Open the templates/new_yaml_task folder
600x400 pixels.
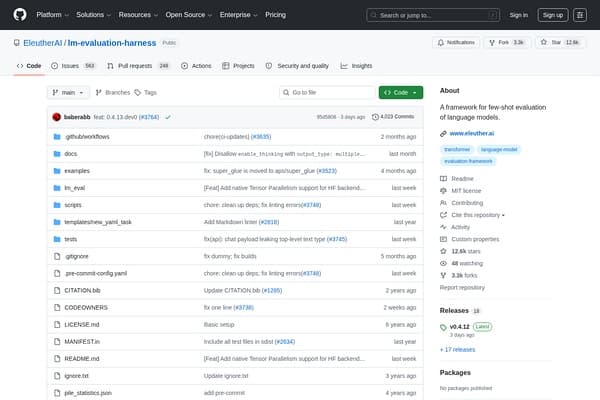pyautogui.click(x=98, y=222)
